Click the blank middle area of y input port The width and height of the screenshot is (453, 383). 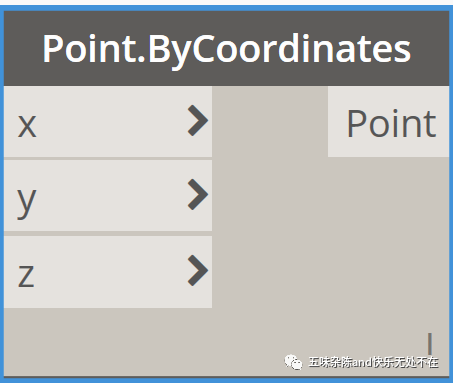[x=110, y=195]
